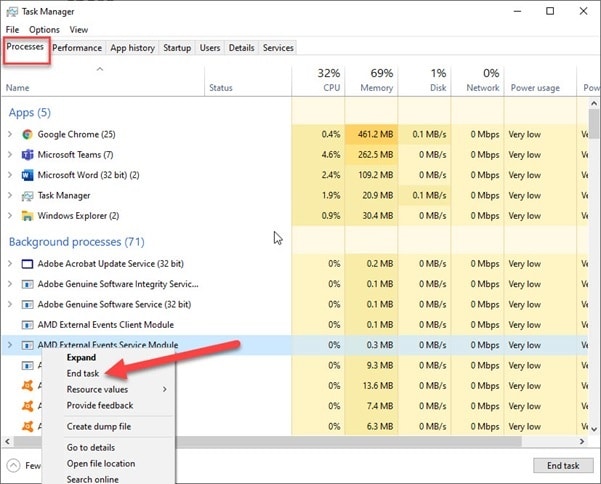Expand the Task Manager process row

point(10,195)
